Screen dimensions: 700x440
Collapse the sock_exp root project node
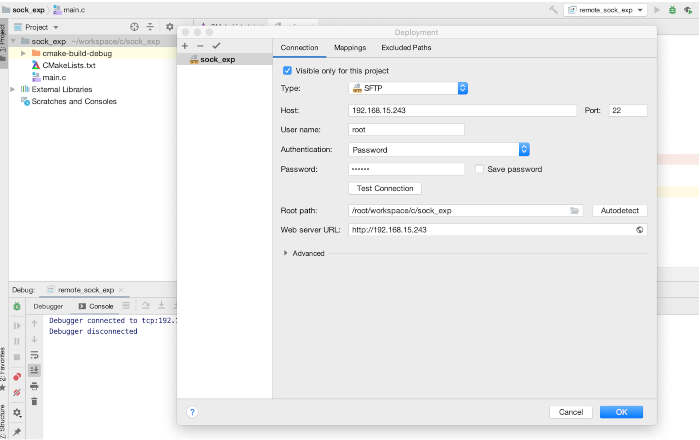(x=13, y=41)
